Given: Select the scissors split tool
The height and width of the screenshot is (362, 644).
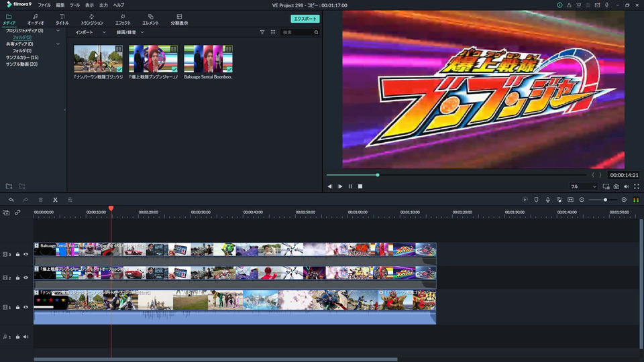Looking at the screenshot, I should [x=55, y=200].
